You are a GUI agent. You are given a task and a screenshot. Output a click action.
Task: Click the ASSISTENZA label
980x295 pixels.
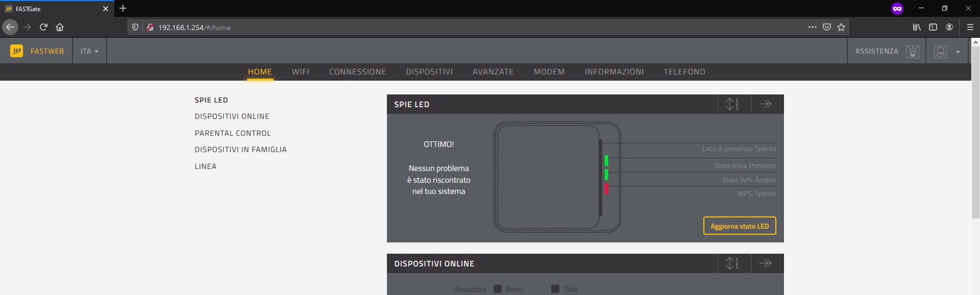pos(877,51)
